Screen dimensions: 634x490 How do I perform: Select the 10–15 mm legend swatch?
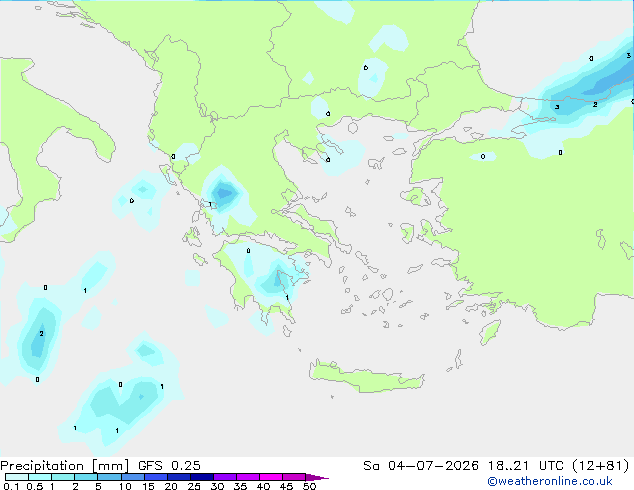(x=132, y=477)
